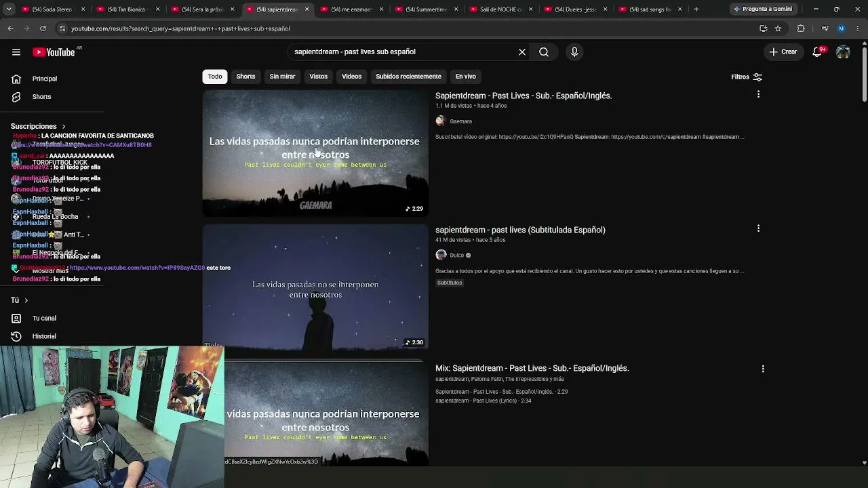The width and height of the screenshot is (868, 488).
Task: Open the Chrome tab search dropdown
Action: 9,9
